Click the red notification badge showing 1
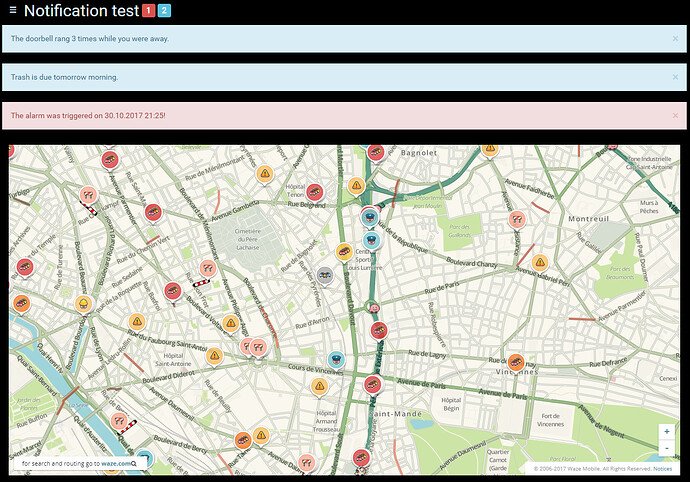The image size is (690, 482). pos(148,12)
